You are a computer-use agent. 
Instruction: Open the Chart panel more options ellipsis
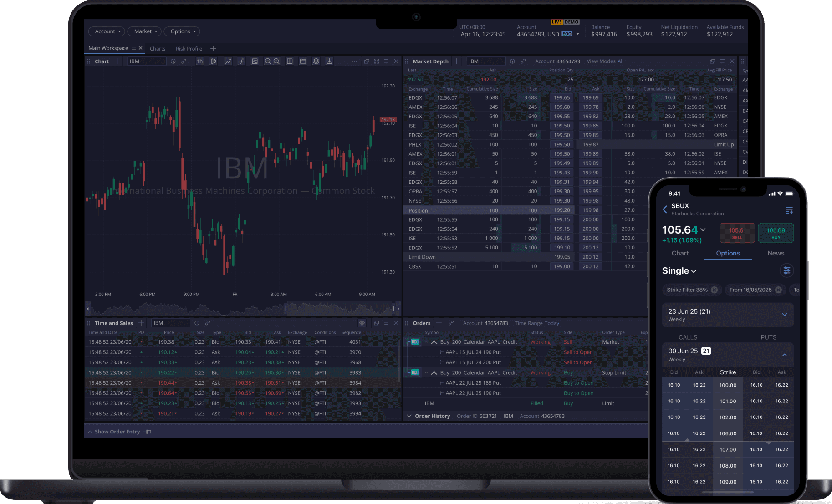(354, 61)
